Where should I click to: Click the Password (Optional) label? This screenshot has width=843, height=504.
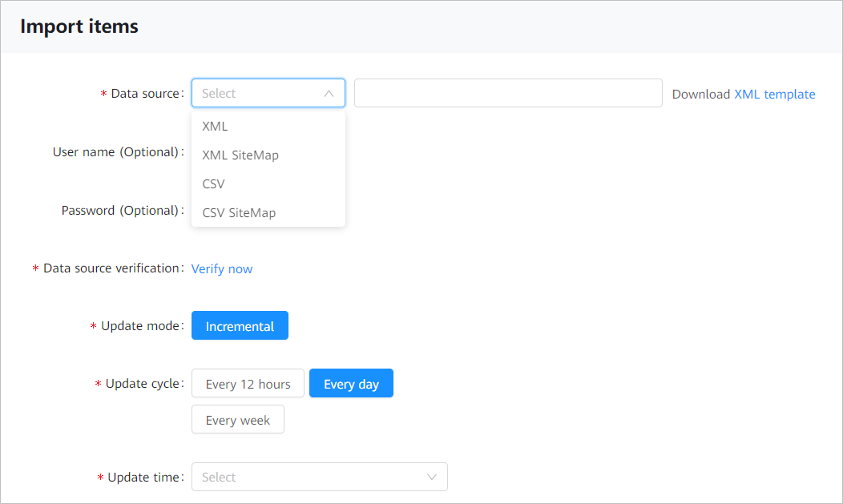click(119, 211)
